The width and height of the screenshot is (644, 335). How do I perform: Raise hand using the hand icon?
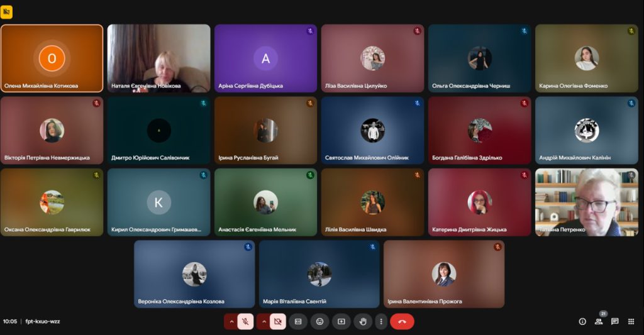pyautogui.click(x=363, y=321)
